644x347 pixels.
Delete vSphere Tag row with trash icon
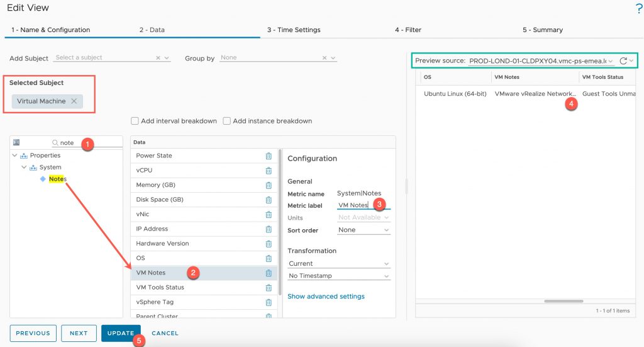[x=269, y=302]
